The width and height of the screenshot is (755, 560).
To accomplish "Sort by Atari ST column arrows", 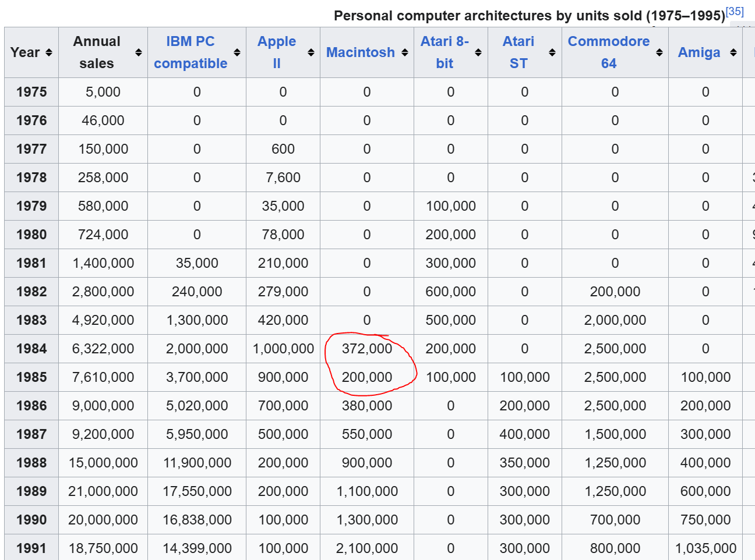I will coord(552,52).
